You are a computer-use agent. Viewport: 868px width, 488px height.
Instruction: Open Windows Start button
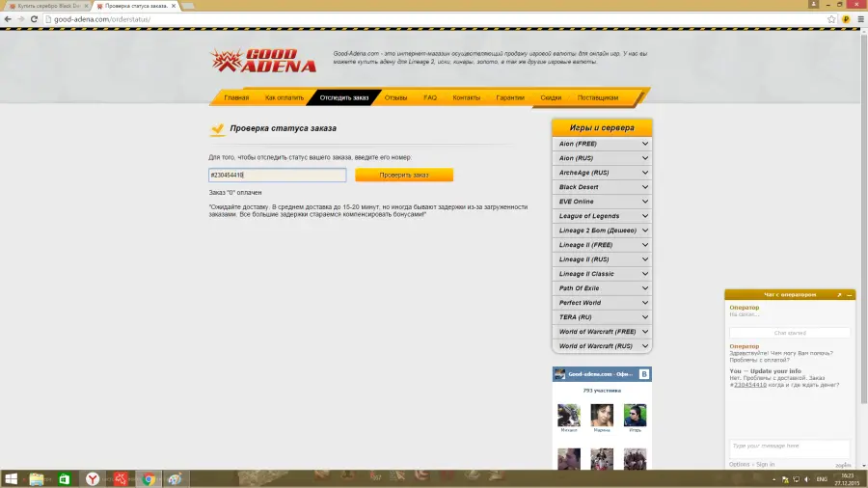point(11,478)
